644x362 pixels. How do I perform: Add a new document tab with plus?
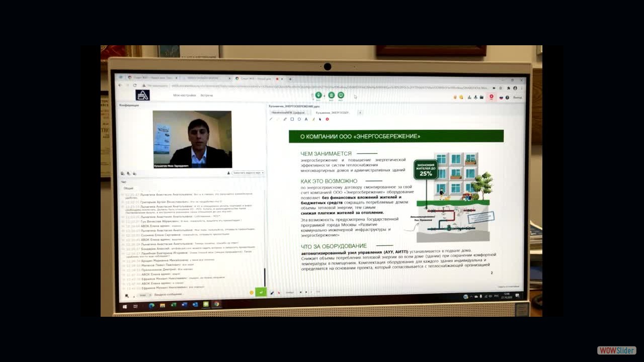[x=360, y=113]
